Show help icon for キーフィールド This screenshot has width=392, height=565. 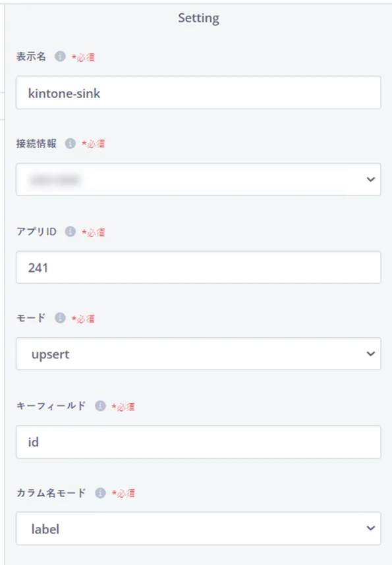pos(100,406)
